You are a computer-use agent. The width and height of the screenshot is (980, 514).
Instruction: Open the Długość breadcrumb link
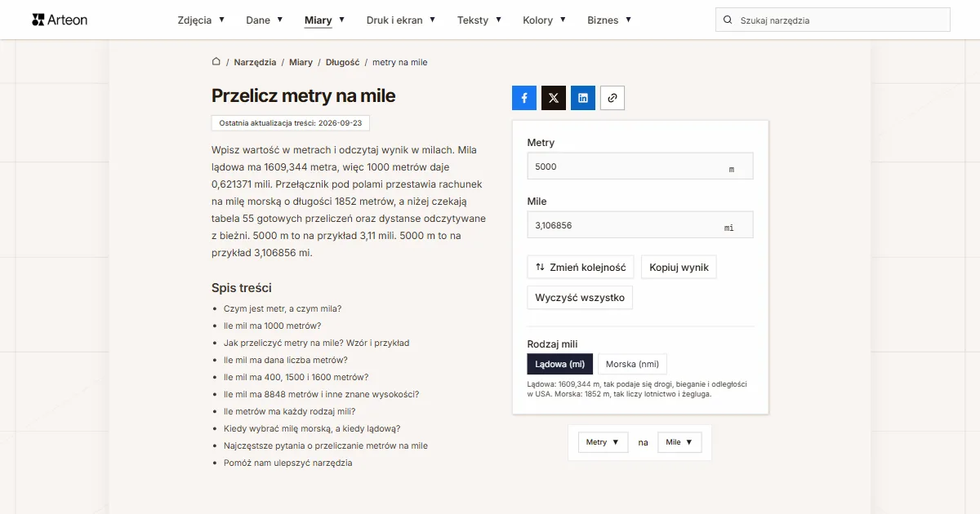pyautogui.click(x=342, y=62)
